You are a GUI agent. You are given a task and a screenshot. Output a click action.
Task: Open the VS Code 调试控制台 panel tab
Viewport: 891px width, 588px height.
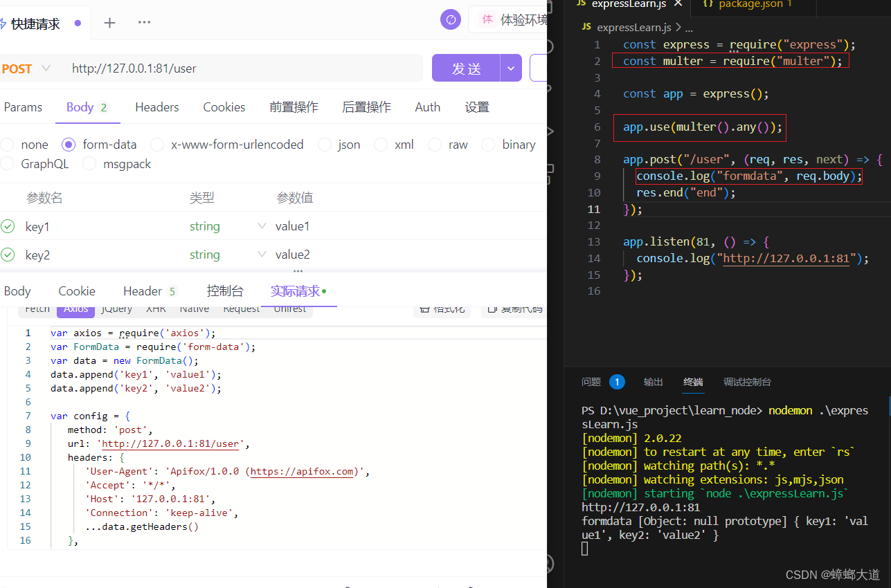pos(747,382)
